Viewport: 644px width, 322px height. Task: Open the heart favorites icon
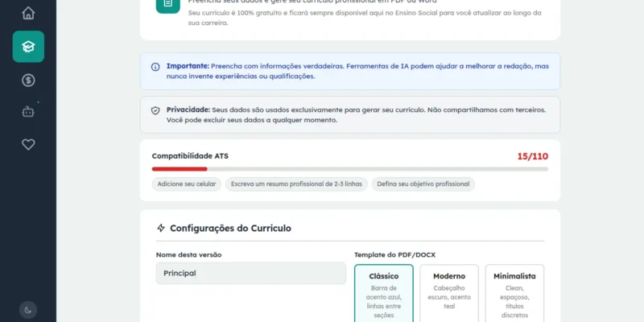click(x=28, y=144)
